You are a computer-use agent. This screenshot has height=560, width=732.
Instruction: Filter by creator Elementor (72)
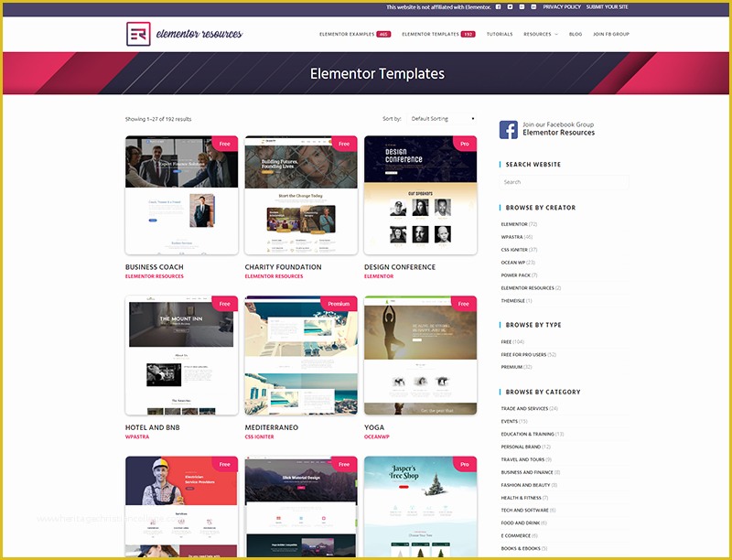pyautogui.click(x=519, y=224)
